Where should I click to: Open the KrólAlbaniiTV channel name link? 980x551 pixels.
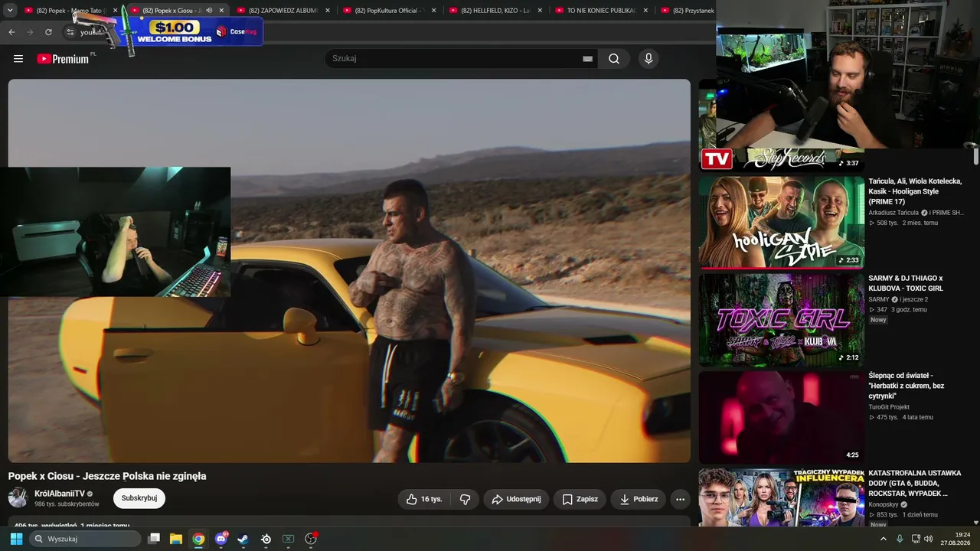coord(60,494)
